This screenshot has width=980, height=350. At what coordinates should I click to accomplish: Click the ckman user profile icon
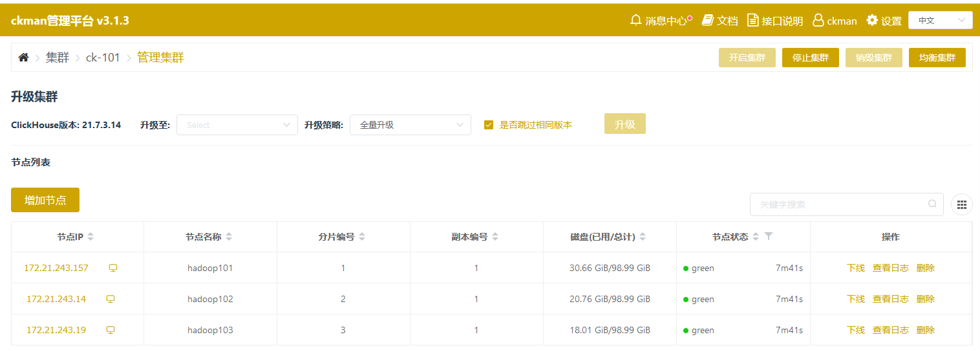coord(818,20)
